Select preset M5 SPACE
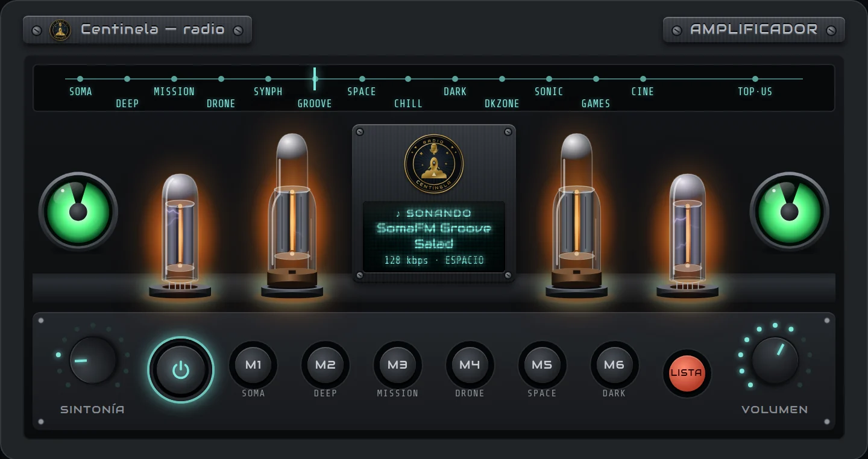Screen dimensions: 868x459 pyautogui.click(x=542, y=365)
